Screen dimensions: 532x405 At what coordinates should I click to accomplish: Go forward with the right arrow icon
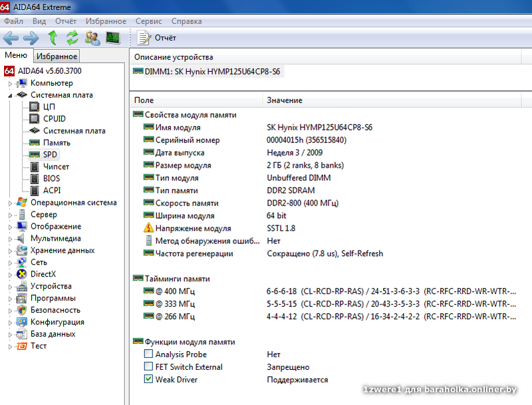pos(31,38)
